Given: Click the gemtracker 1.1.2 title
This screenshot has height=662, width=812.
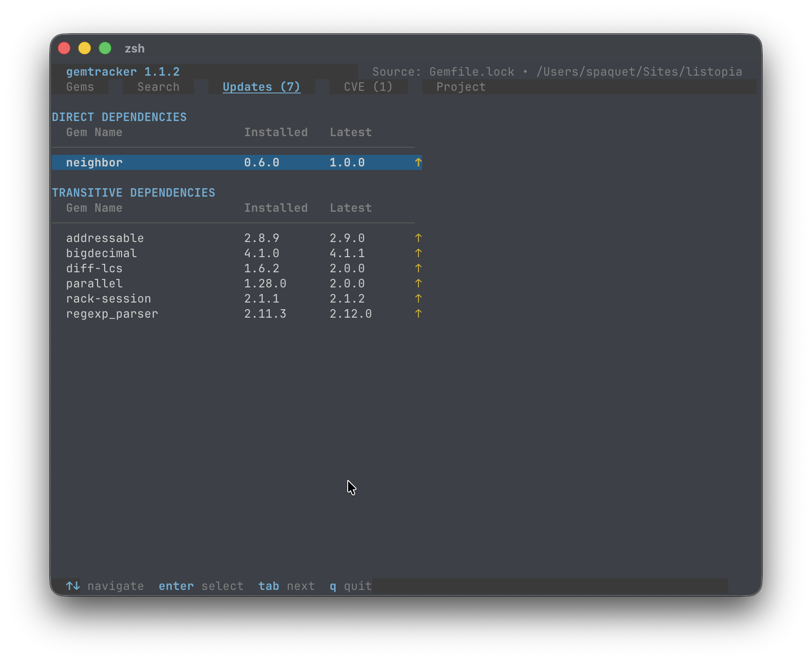Looking at the screenshot, I should 123,72.
